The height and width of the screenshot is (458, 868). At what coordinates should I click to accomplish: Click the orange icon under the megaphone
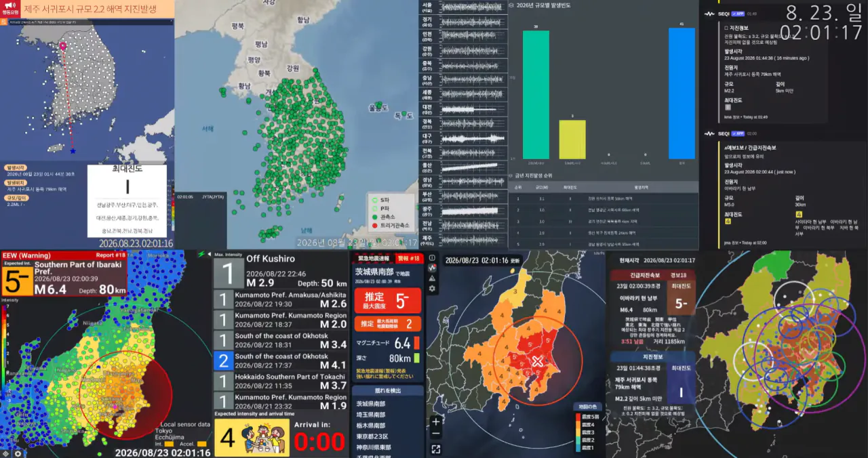click(4, 22)
